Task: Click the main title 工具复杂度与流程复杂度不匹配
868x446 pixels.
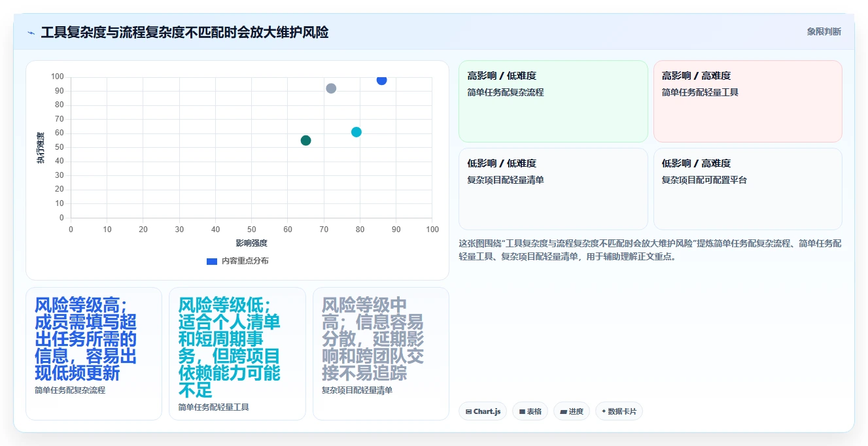Action: click(184, 32)
